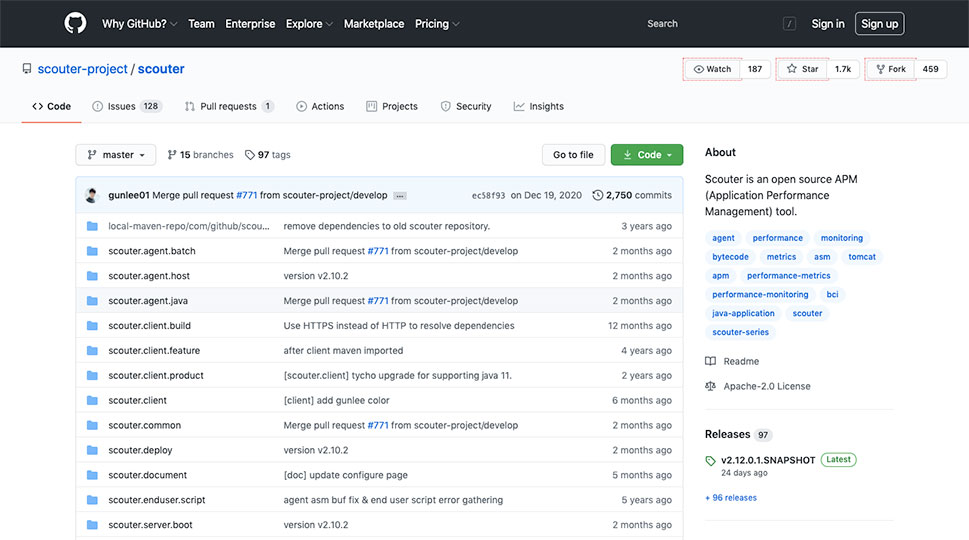Switch to the Security tab
The height and width of the screenshot is (540, 969).
466,106
